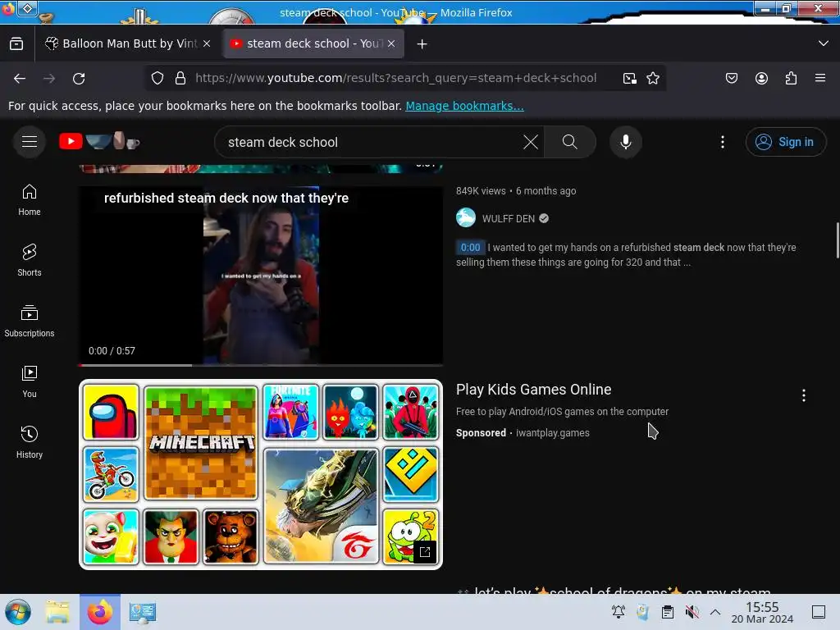
Task: Open the 15:55 clock calendar
Action: 762,612
